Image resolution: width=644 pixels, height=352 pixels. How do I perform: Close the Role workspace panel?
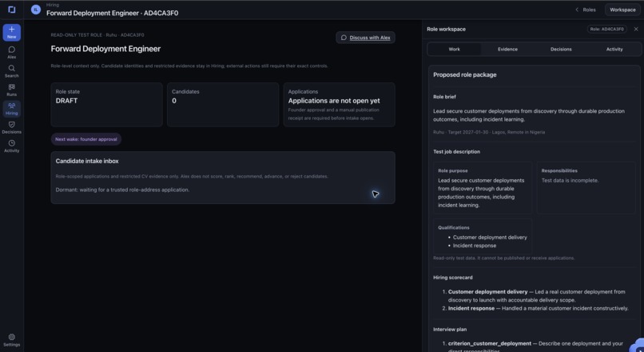click(636, 29)
